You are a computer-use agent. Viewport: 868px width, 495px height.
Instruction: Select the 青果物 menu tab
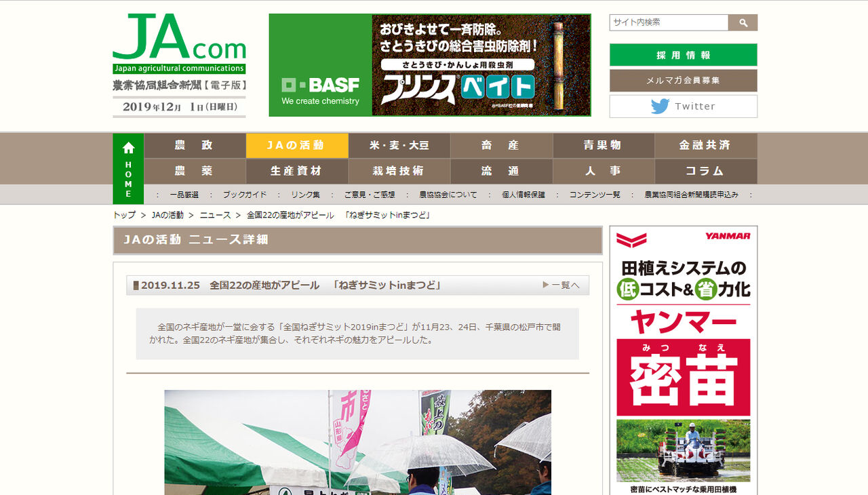point(604,145)
